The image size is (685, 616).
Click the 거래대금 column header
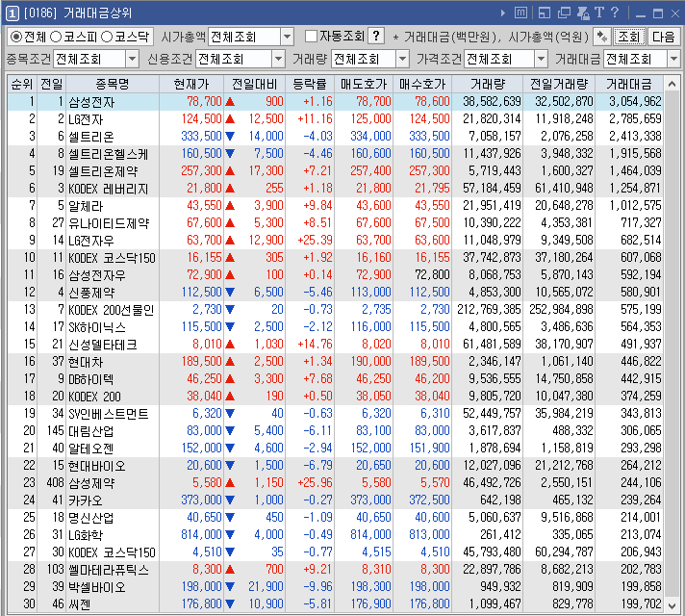pyautogui.click(x=628, y=84)
